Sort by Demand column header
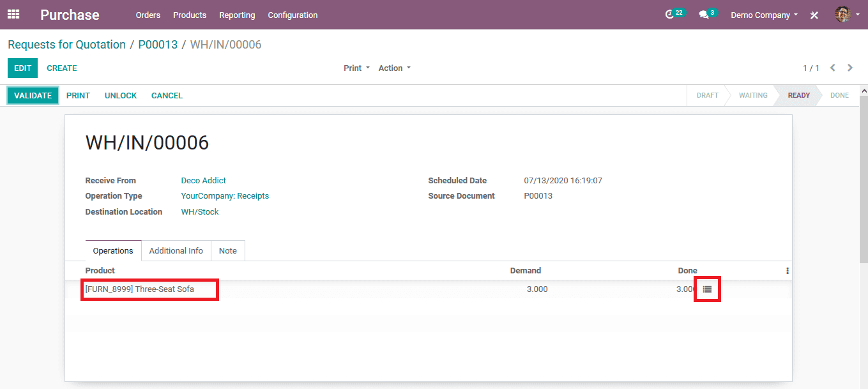 (526, 271)
